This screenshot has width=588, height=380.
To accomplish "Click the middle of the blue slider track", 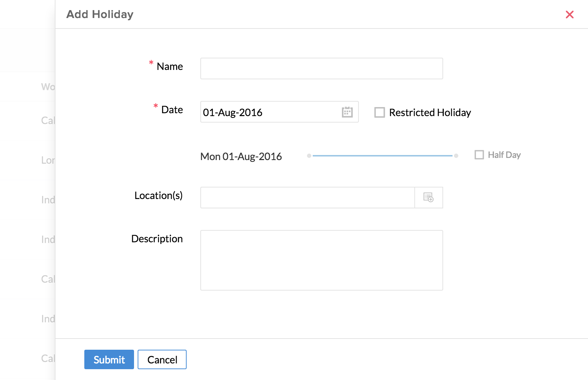I will (383, 156).
